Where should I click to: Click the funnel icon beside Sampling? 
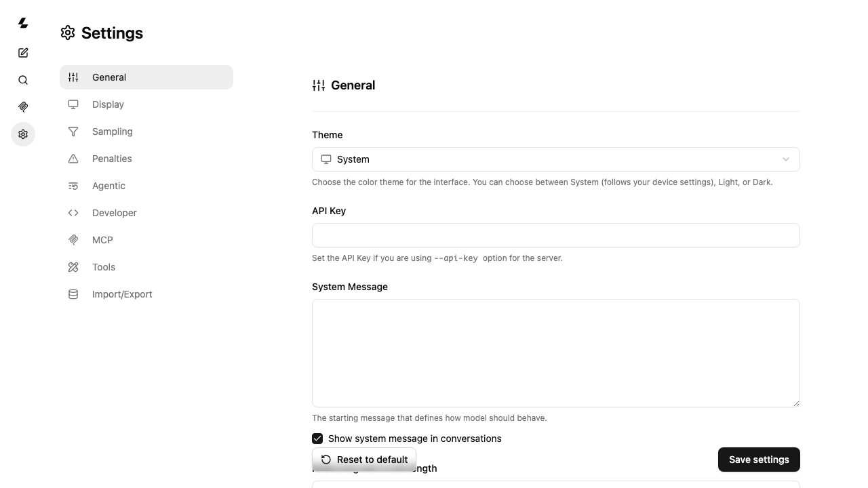tap(73, 131)
